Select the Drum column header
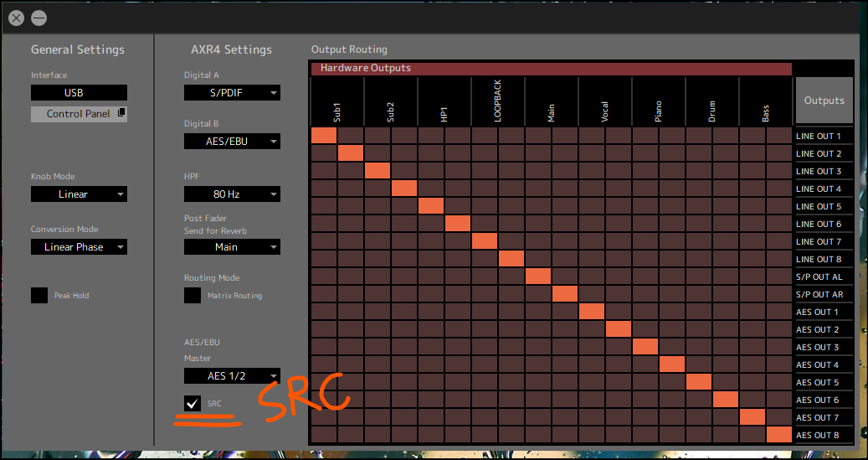This screenshot has height=460, width=868. click(711, 102)
